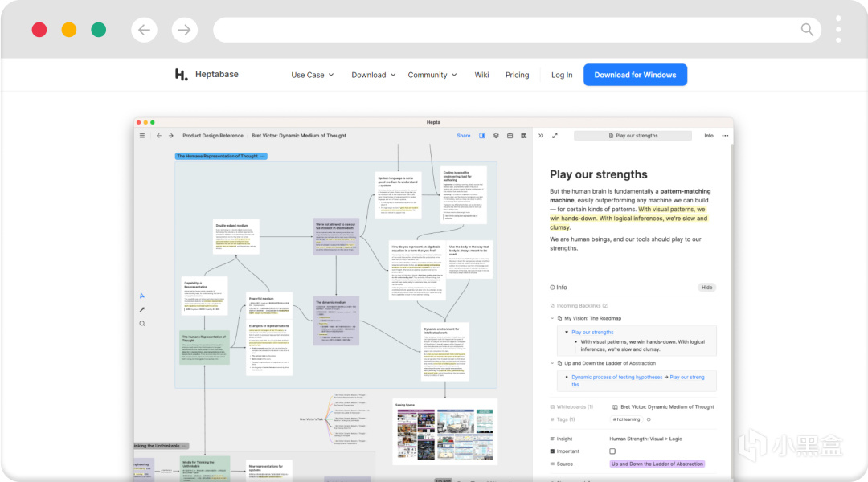Collapse My Vision: The Roadmap backlink
This screenshot has height=482, width=868.
click(x=552, y=318)
